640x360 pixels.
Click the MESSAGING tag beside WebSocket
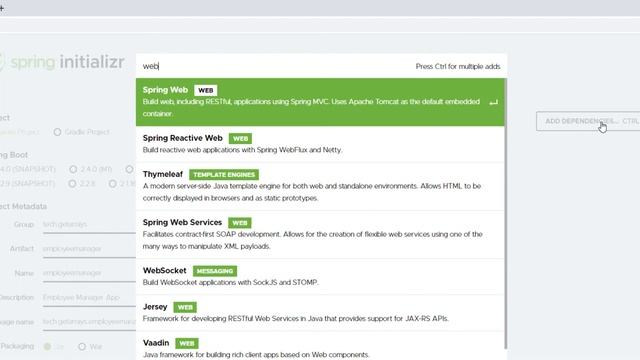click(215, 271)
